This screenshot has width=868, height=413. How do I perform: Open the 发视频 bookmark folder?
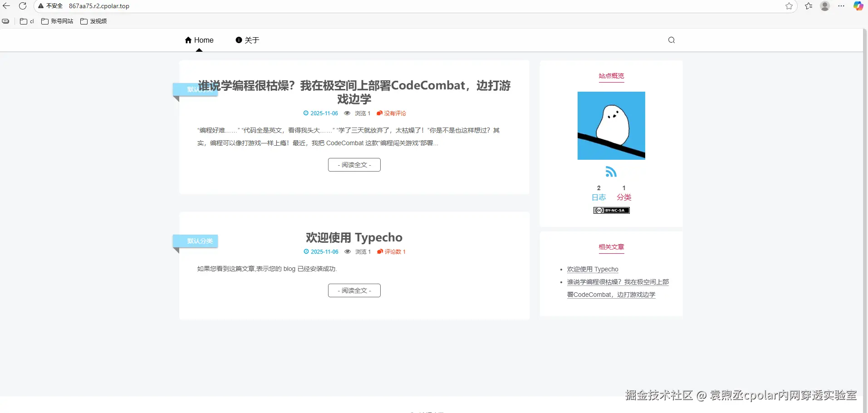coord(93,21)
